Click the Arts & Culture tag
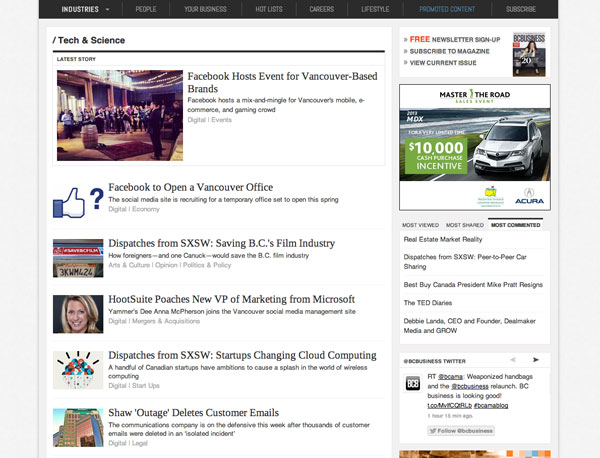Image resolution: width=600 pixels, height=458 pixels. 129,265
